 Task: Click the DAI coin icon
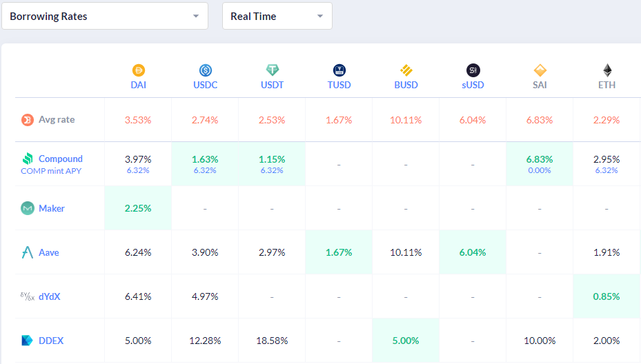[139, 70]
